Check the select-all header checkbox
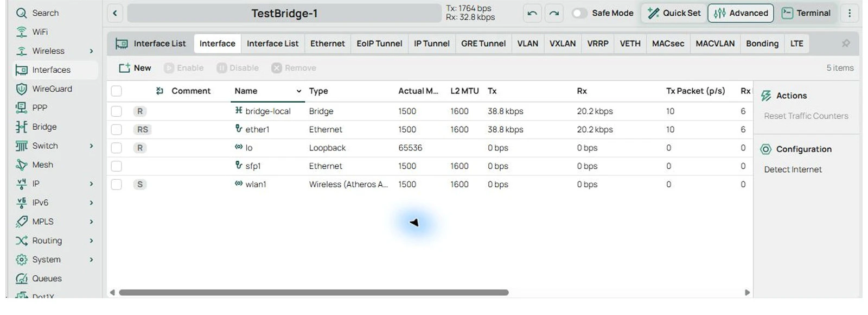 pyautogui.click(x=116, y=91)
